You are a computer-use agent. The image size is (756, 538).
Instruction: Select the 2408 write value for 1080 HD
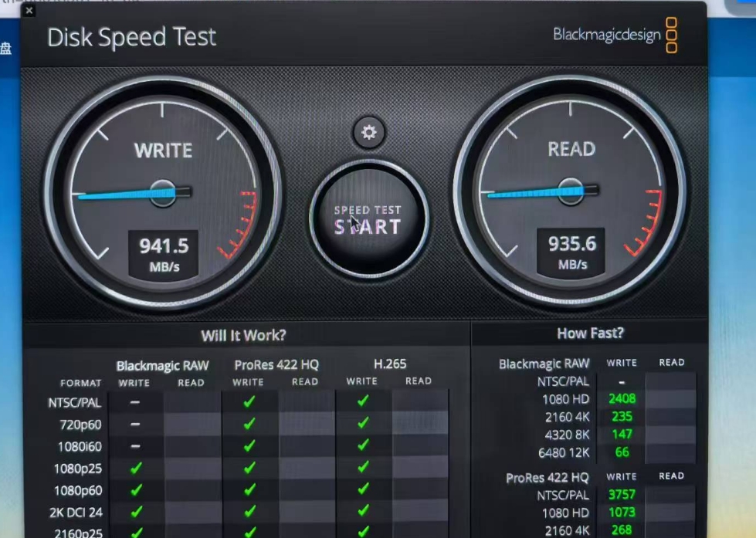pyautogui.click(x=622, y=399)
